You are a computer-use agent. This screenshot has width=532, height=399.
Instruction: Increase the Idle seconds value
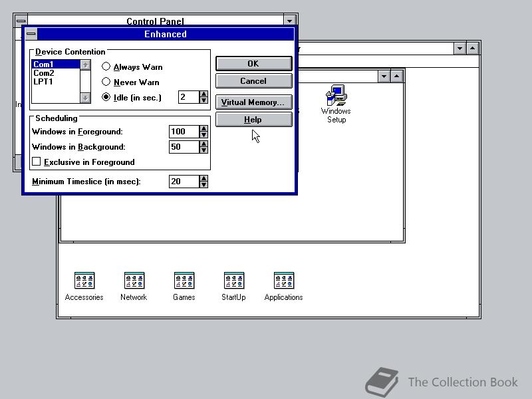tap(203, 94)
